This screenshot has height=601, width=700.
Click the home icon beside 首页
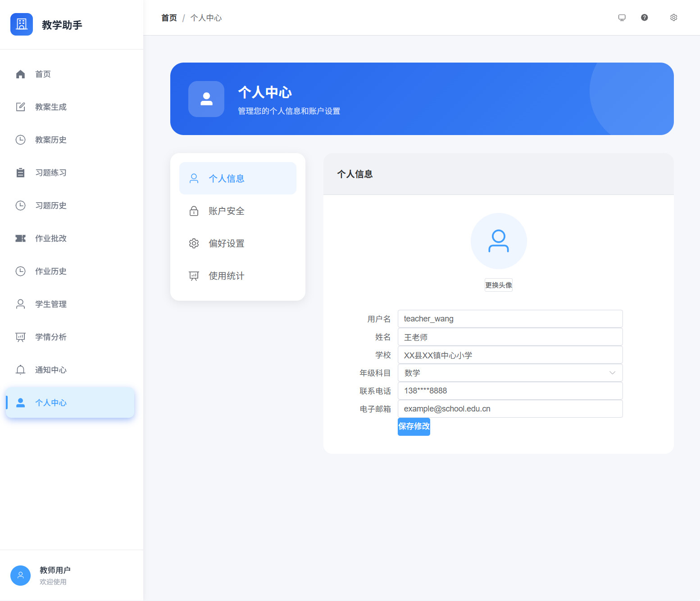[x=20, y=74]
